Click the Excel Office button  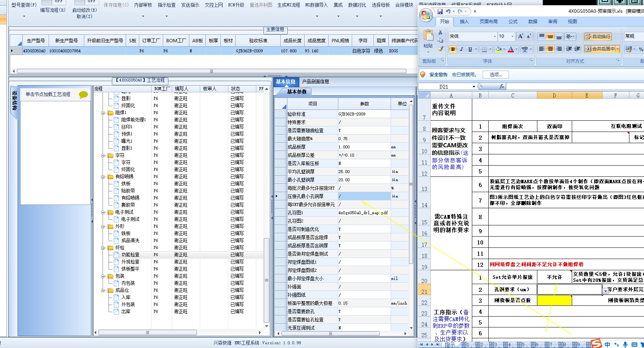point(426,15)
